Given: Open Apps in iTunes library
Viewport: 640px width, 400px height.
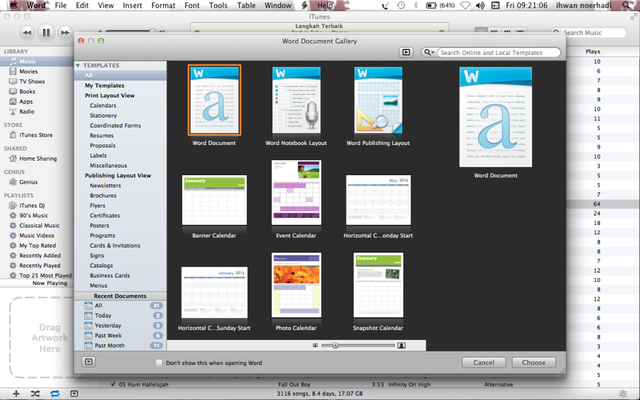Looking at the screenshot, I should pyautogui.click(x=26, y=101).
